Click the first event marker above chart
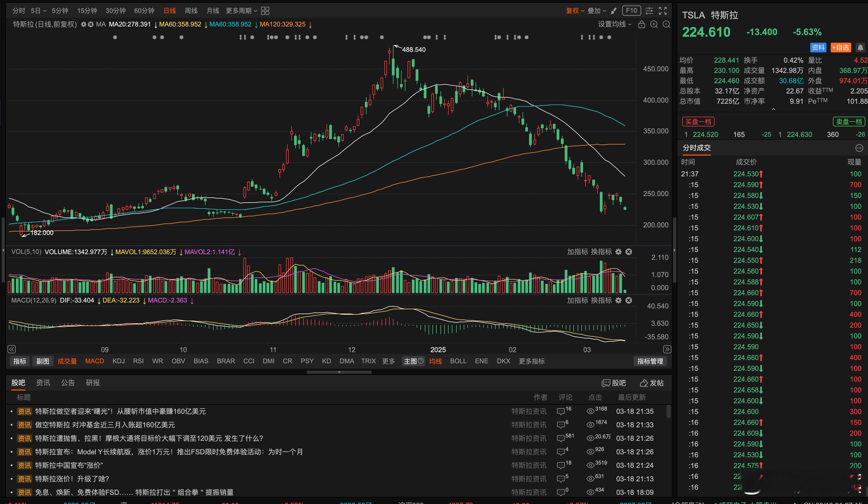This screenshot has height=504, width=868. click(x=115, y=37)
